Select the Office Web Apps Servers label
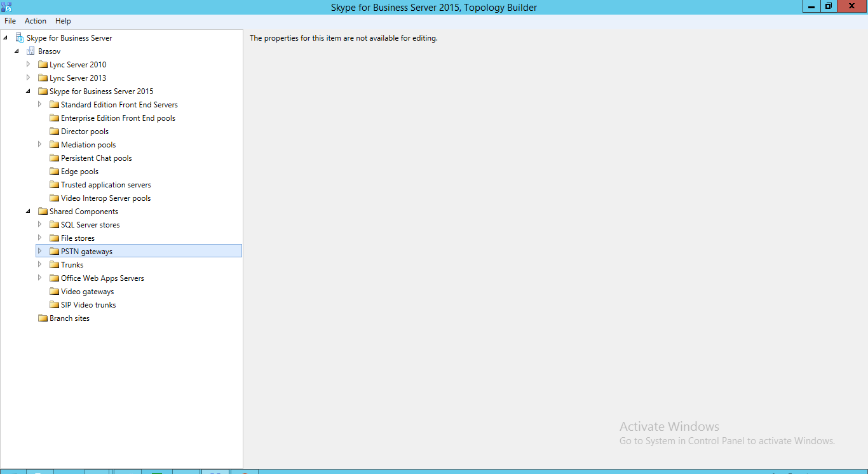The width and height of the screenshot is (868, 474). pos(102,278)
